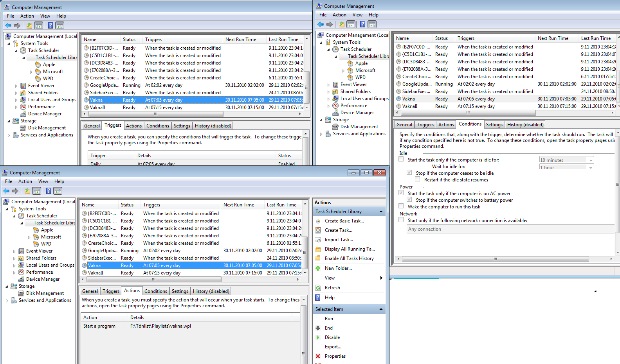Click the Create Basic Task wizard icon

[x=318, y=221]
